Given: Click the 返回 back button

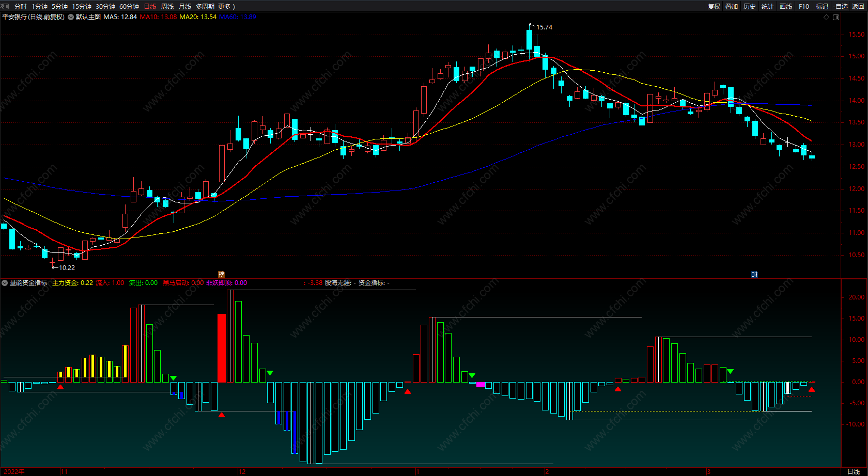Looking at the screenshot, I should pyautogui.click(x=858, y=6).
